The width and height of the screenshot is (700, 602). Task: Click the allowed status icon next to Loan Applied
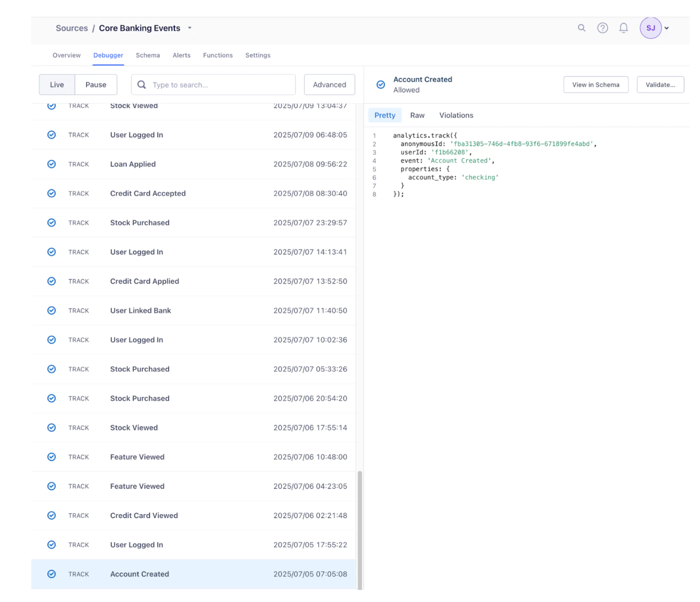click(51, 164)
